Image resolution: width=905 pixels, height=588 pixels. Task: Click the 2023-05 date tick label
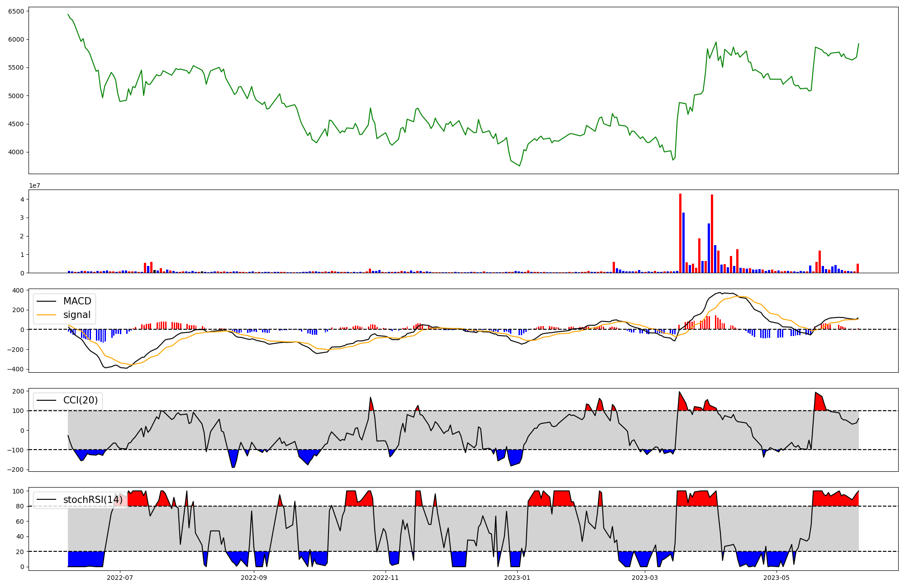[x=776, y=578]
